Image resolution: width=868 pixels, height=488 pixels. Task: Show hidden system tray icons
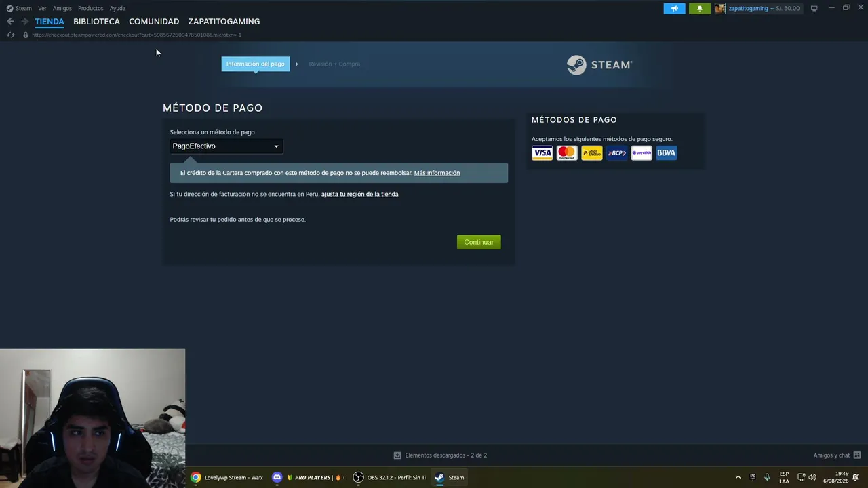(x=738, y=477)
